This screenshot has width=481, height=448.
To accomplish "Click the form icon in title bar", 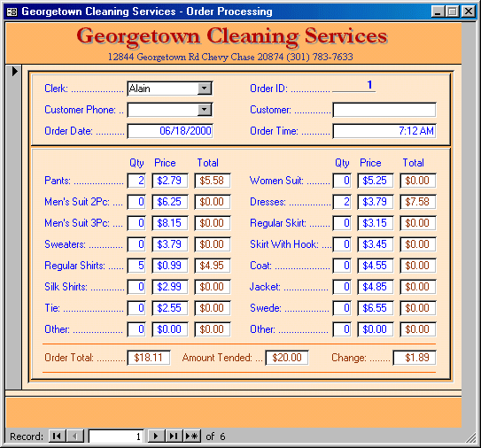I will [12, 12].
